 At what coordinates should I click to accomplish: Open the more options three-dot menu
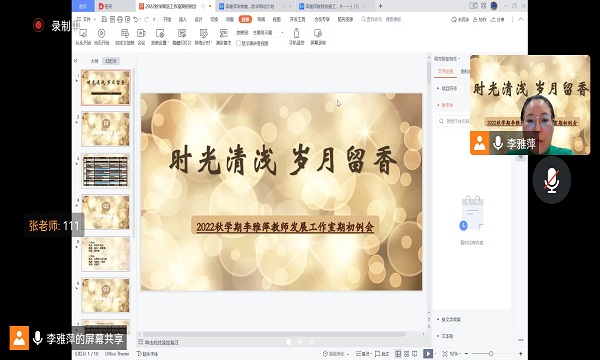(512, 19)
